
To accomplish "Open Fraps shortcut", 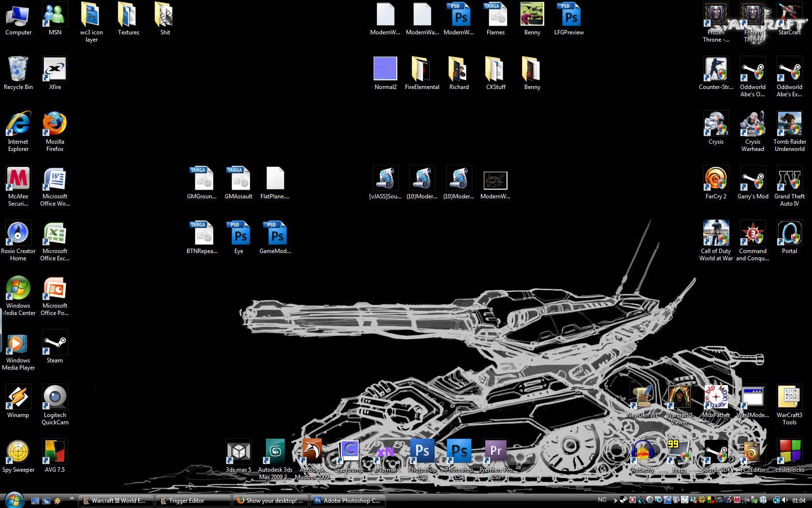I will pos(680,456).
